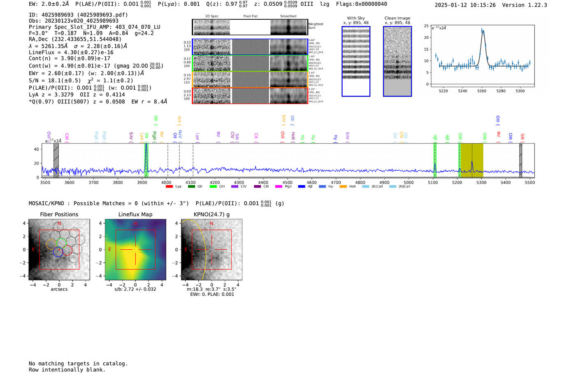Click the dark green OII legend swatch

191,187
